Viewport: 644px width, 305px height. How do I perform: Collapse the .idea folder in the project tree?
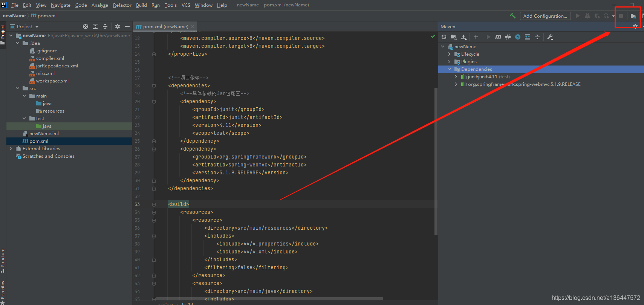(x=17, y=43)
